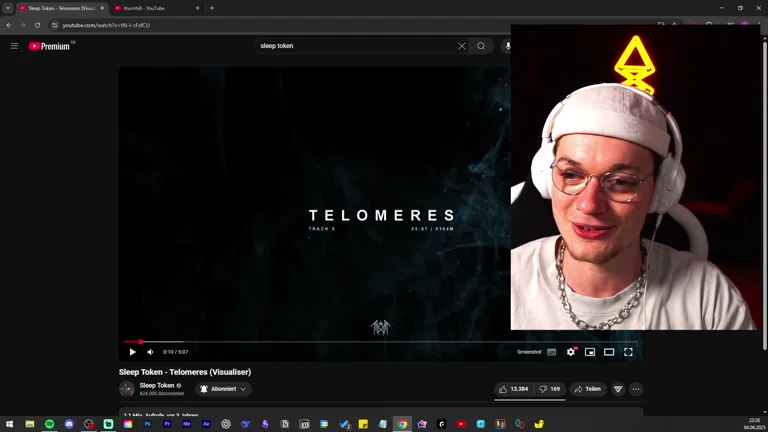Reload the page

tap(37, 25)
